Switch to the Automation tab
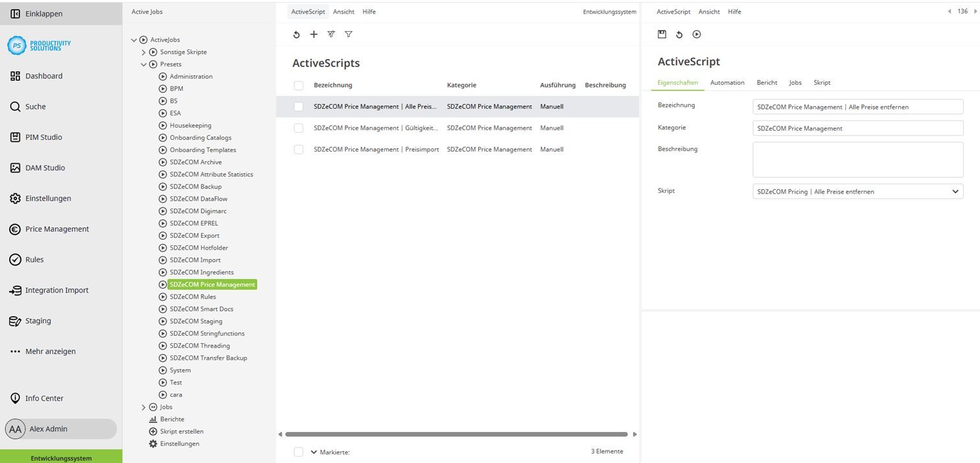980x463 pixels. click(x=727, y=82)
